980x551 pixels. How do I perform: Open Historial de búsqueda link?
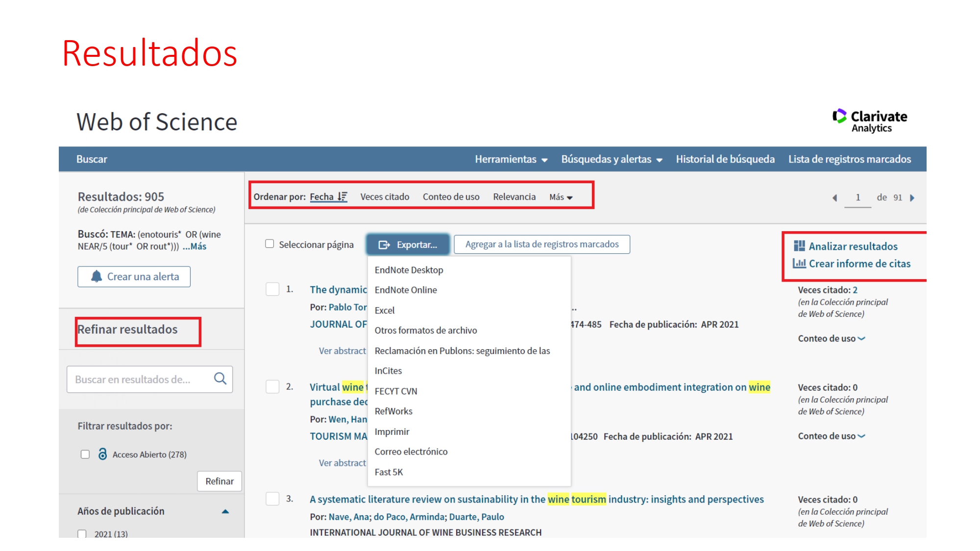tap(725, 159)
